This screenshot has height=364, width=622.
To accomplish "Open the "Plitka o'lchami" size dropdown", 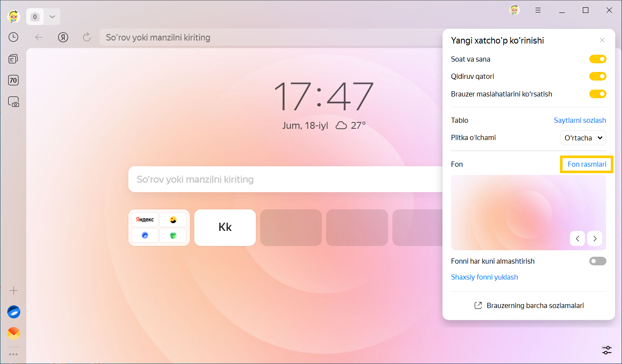I will click(x=583, y=138).
